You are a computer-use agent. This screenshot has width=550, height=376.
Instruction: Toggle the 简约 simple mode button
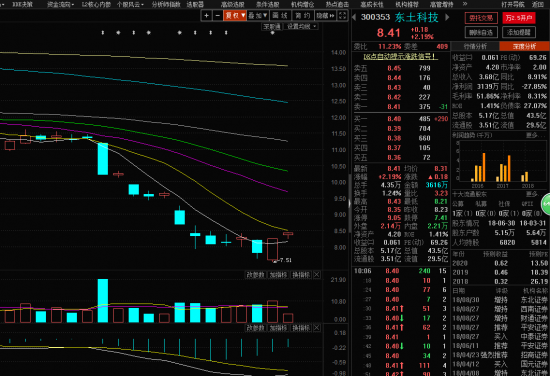point(303,15)
